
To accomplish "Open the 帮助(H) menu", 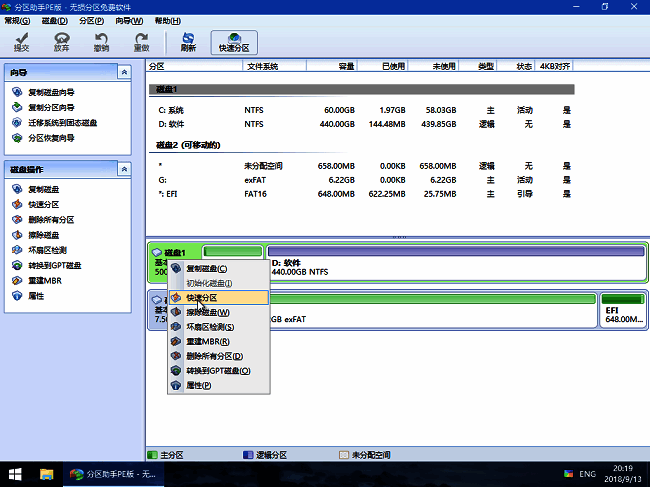I will click(168, 20).
